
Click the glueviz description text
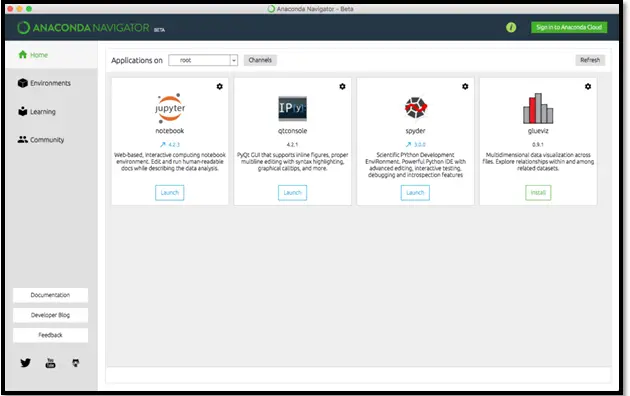point(538,161)
